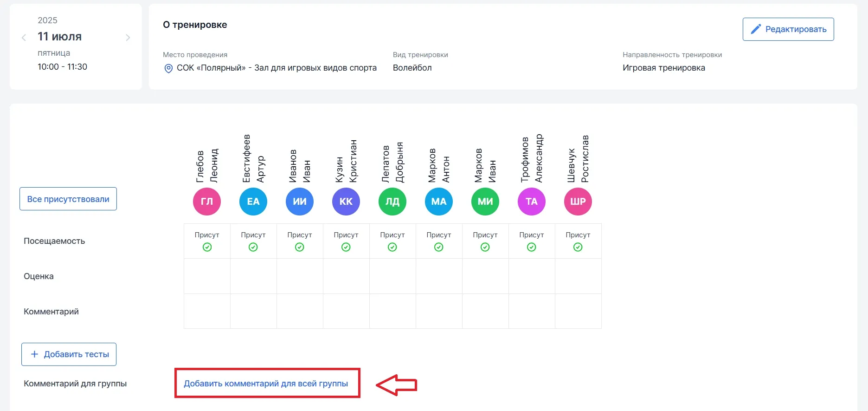Click the Посещаемость row label
The image size is (868, 411).
[x=54, y=241]
